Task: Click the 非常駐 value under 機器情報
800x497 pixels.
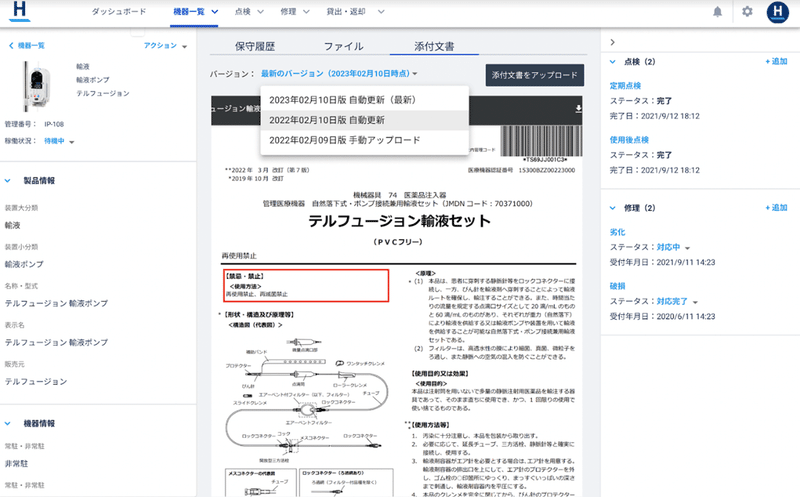Action: (x=16, y=464)
